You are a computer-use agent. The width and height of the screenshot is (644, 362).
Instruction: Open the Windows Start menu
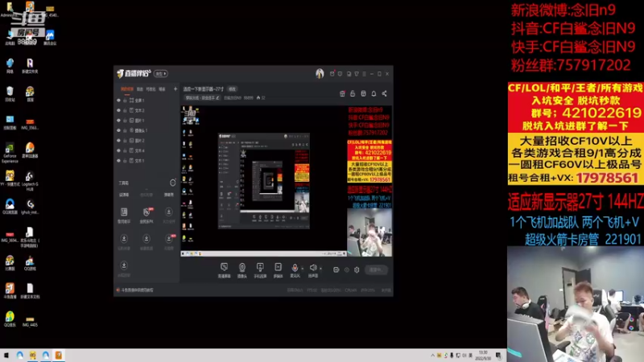(6, 356)
